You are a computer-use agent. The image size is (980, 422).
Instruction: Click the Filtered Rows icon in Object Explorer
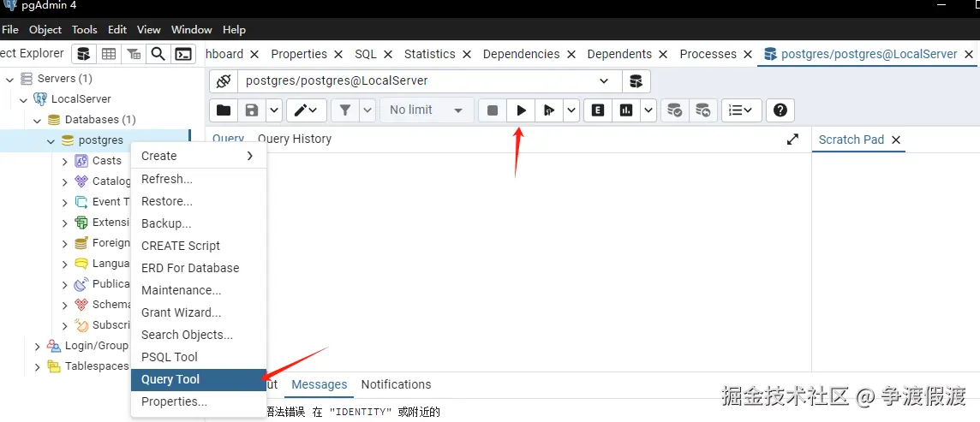pos(134,54)
